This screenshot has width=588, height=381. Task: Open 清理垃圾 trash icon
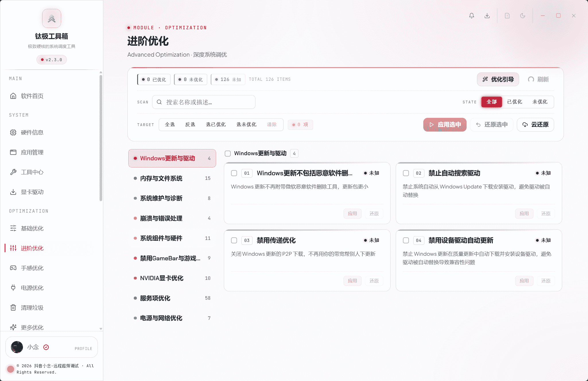point(13,308)
